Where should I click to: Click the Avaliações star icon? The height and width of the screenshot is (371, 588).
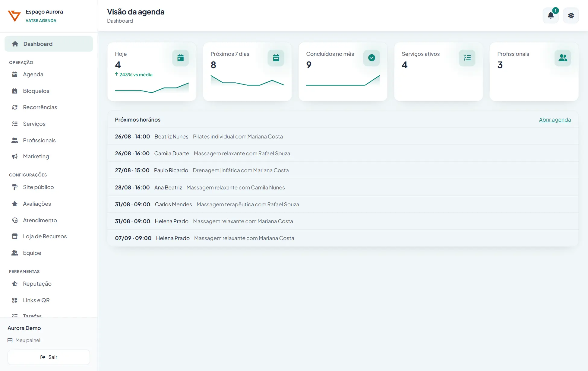(x=15, y=204)
